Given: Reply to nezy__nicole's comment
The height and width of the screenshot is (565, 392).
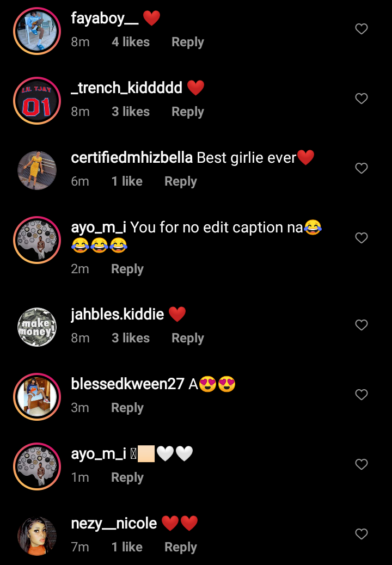Looking at the screenshot, I should coord(181,548).
